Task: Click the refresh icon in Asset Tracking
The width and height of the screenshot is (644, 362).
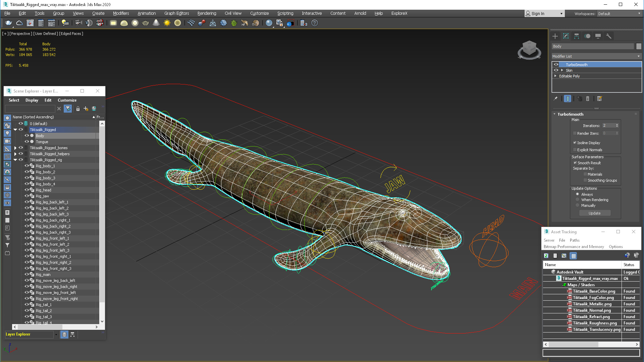Action: point(546,256)
